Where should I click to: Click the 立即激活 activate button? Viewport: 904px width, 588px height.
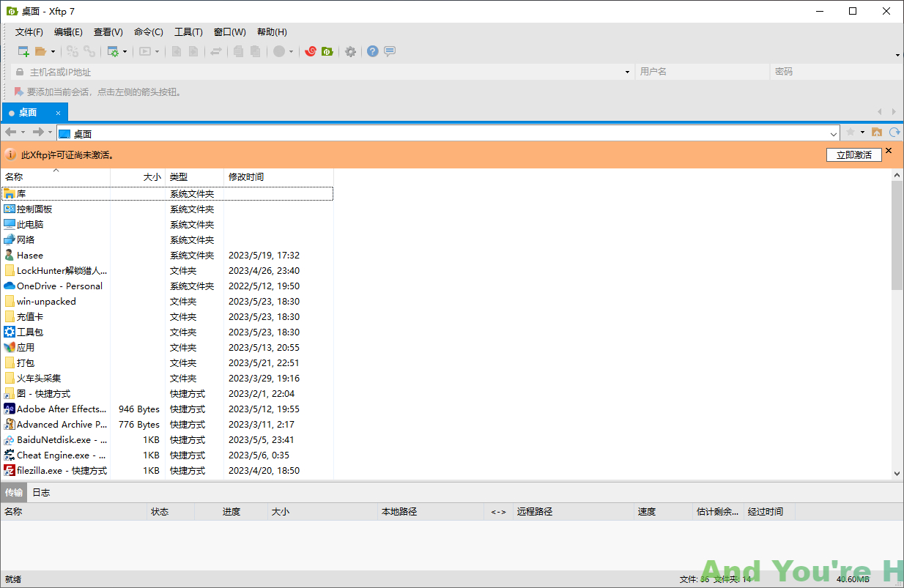point(853,155)
